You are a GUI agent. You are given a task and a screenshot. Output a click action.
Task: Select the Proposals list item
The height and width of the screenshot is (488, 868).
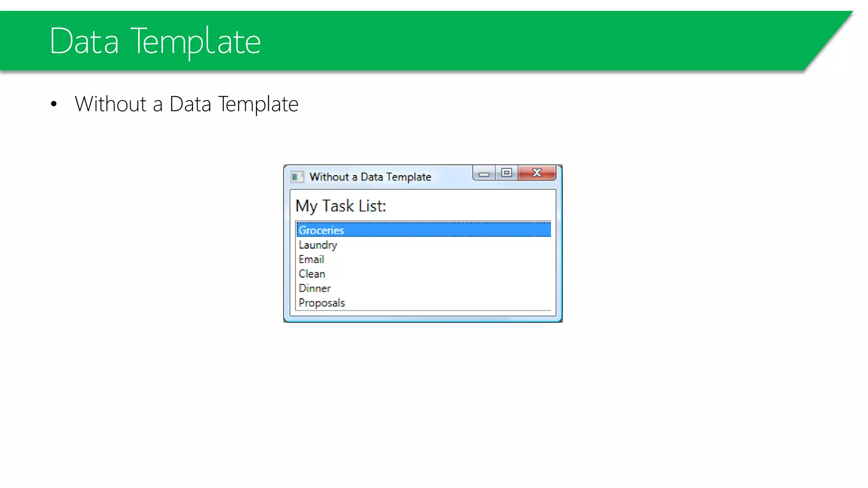point(423,302)
